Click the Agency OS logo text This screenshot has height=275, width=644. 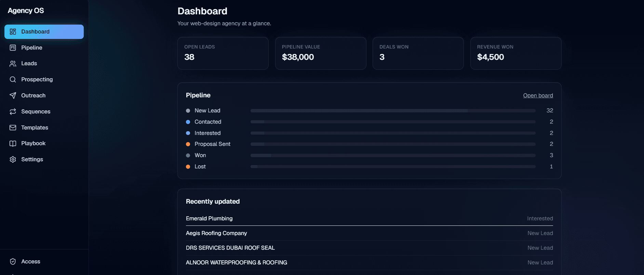coord(26,11)
